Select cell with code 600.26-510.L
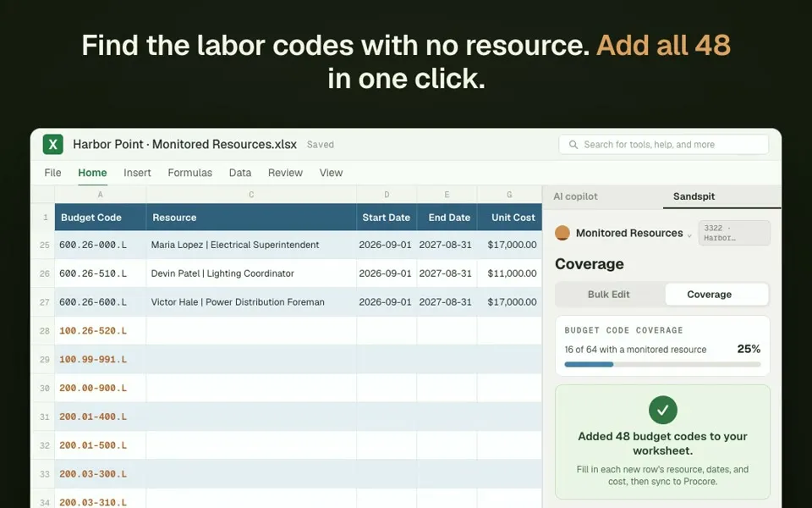The image size is (812, 508). (x=101, y=273)
